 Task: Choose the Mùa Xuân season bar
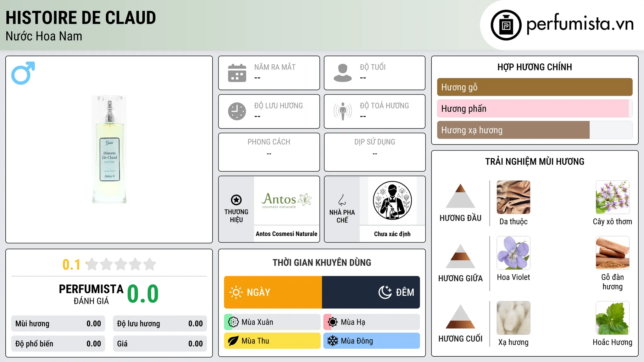[x=272, y=322]
